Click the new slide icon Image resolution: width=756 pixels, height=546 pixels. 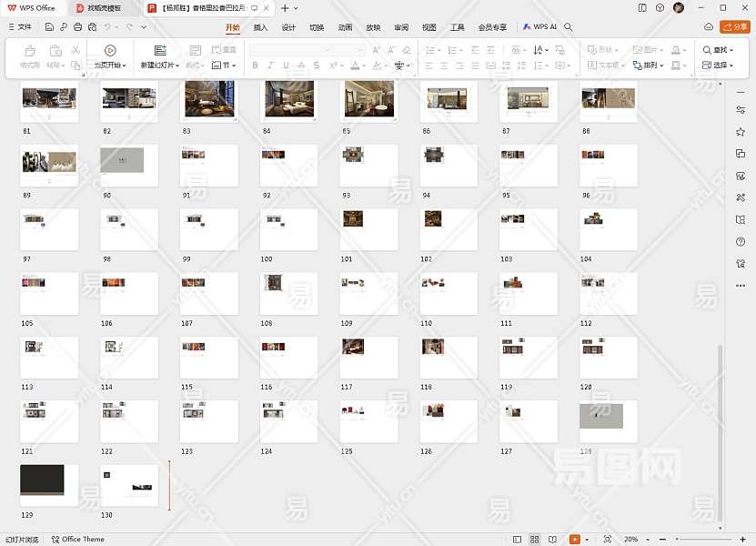(160, 51)
